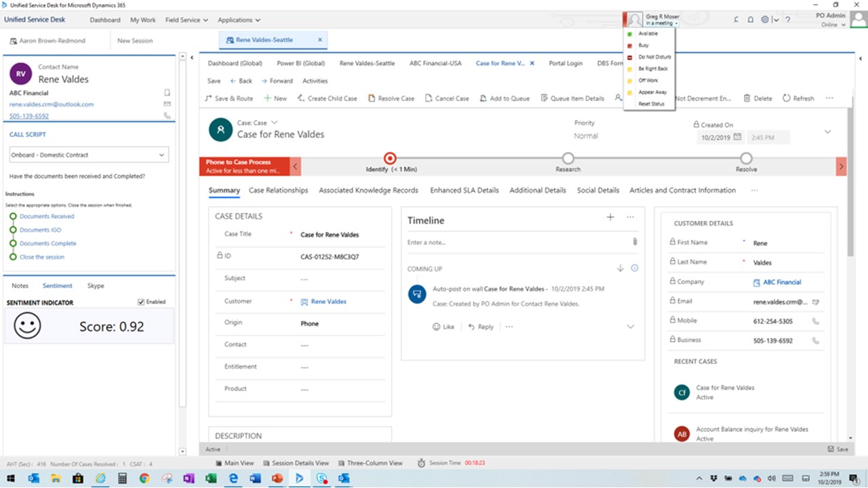Switch to Case Relationships tab
The height and width of the screenshot is (488, 868).
coord(278,190)
